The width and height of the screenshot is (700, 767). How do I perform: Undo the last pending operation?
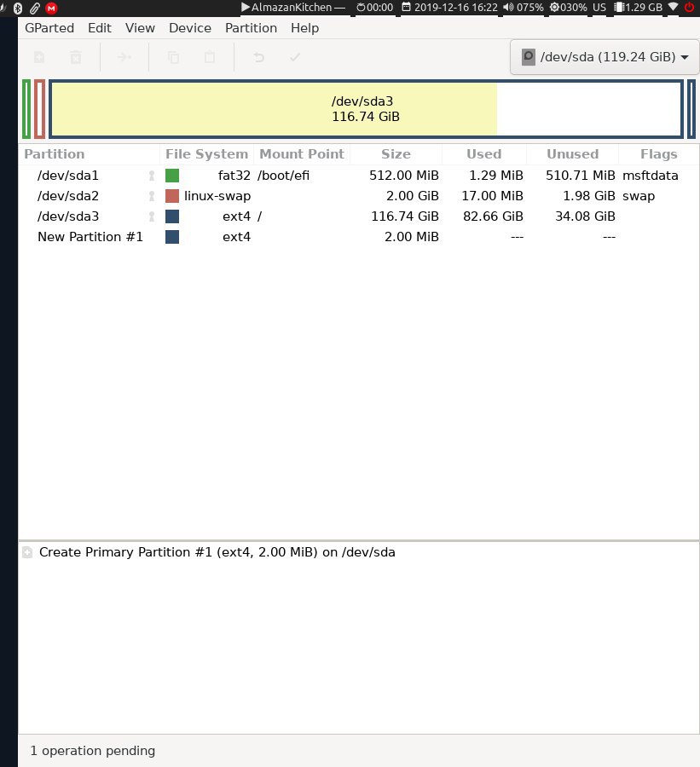(x=258, y=57)
